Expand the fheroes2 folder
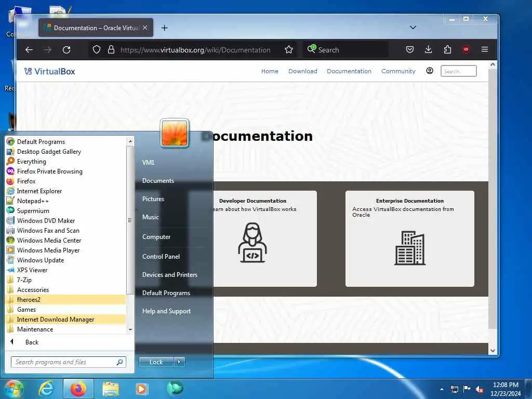 [66, 300]
